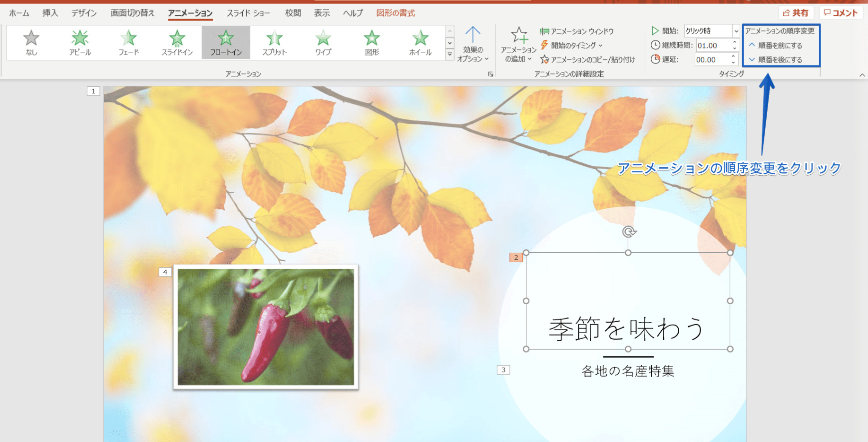
Task: Open the ヘルプ tab
Action: point(353,13)
